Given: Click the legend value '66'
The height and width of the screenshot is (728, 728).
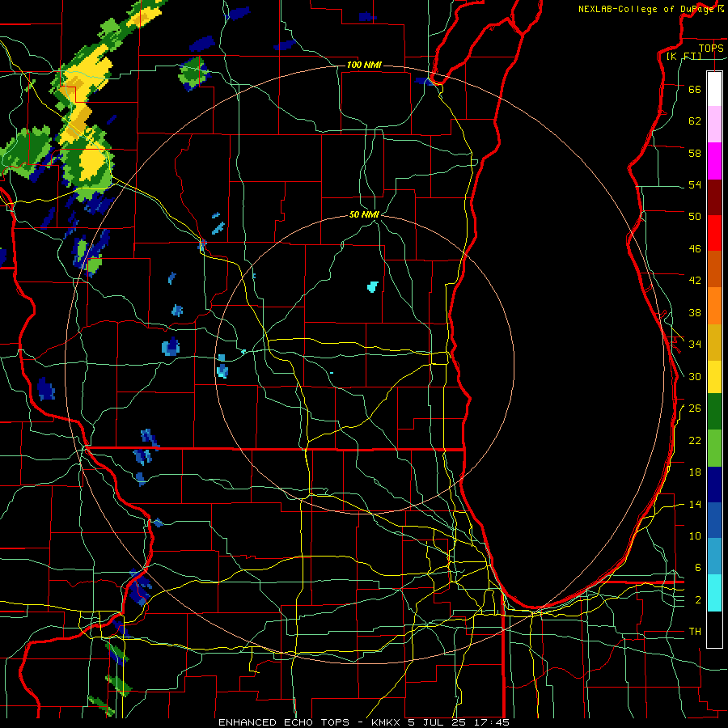Looking at the screenshot, I should [695, 89].
